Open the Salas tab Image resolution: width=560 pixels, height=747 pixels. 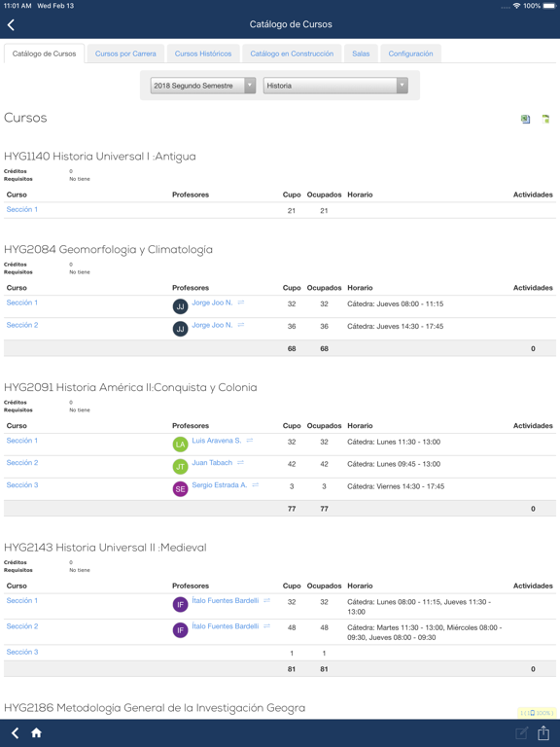(x=361, y=53)
